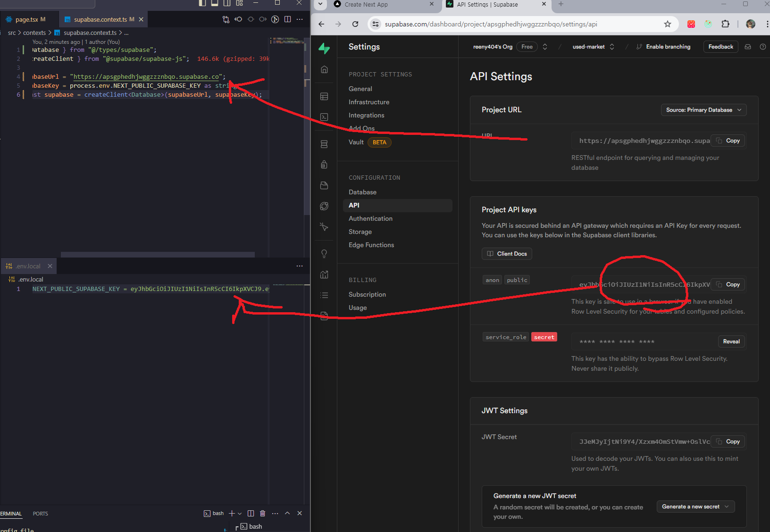
Task: Open Table Editor icon in Supabase sidebar
Action: [x=324, y=96]
